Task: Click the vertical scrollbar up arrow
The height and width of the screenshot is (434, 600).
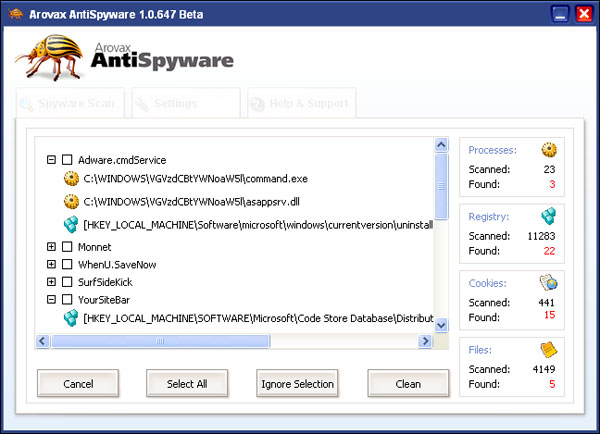Action: point(441,145)
